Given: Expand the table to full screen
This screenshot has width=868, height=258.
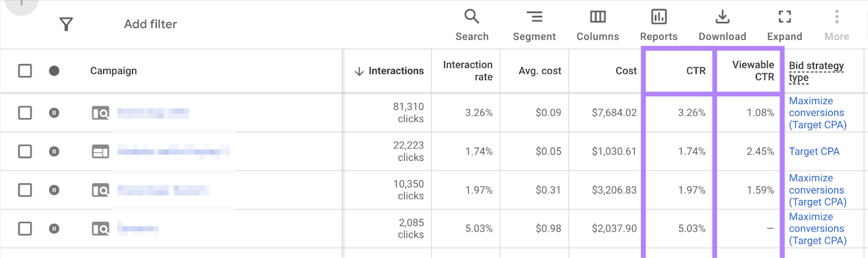Looking at the screenshot, I should (x=784, y=25).
